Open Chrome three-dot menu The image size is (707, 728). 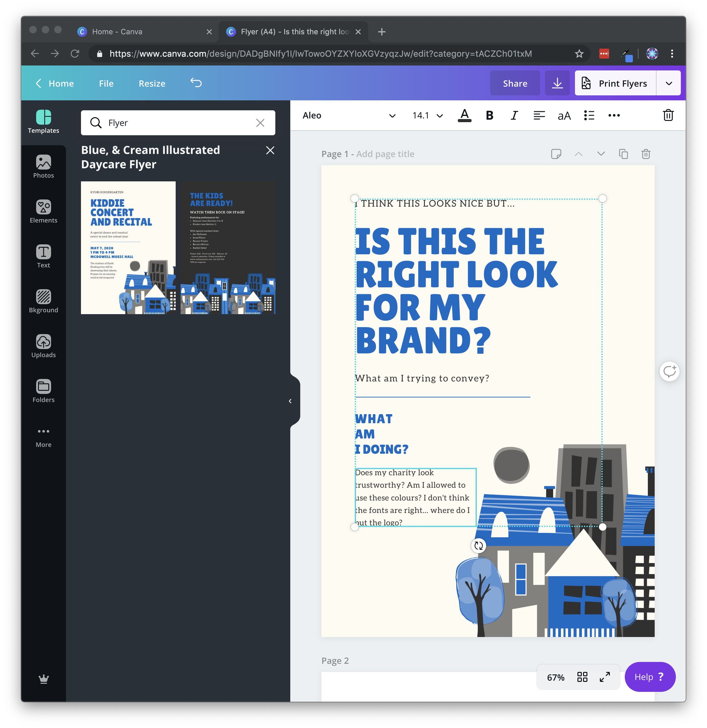672,54
